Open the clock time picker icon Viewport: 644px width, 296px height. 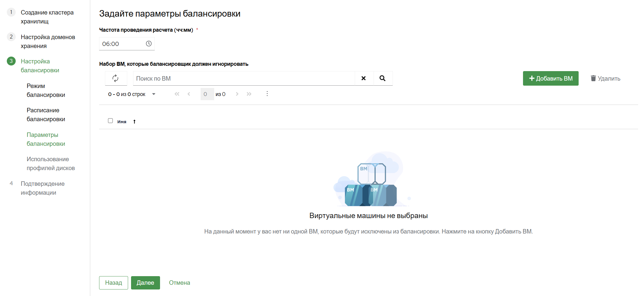(x=149, y=44)
